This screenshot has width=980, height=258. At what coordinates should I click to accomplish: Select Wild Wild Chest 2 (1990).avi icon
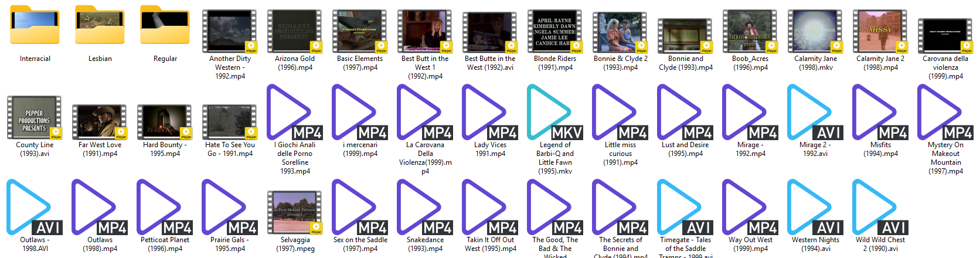(880, 207)
